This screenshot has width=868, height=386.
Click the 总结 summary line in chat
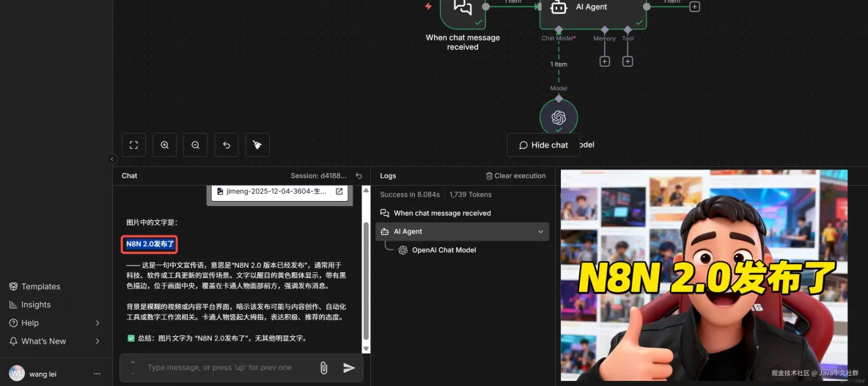pyautogui.click(x=218, y=338)
